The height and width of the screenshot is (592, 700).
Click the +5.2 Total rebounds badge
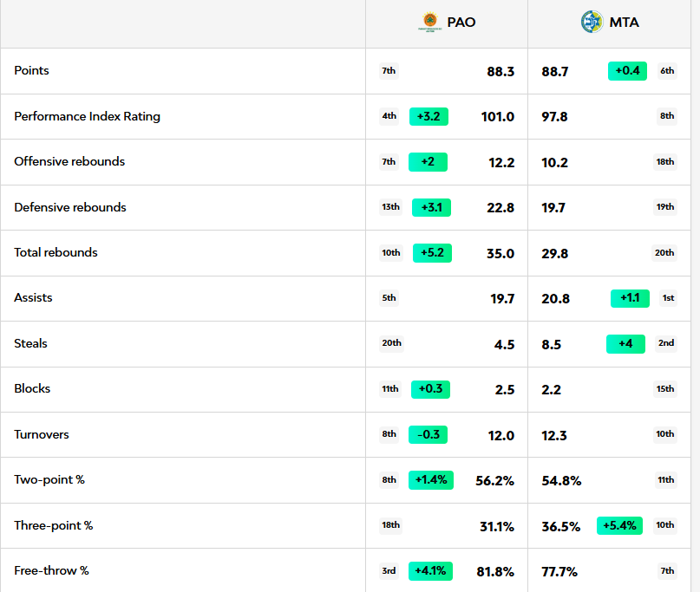[431, 253]
